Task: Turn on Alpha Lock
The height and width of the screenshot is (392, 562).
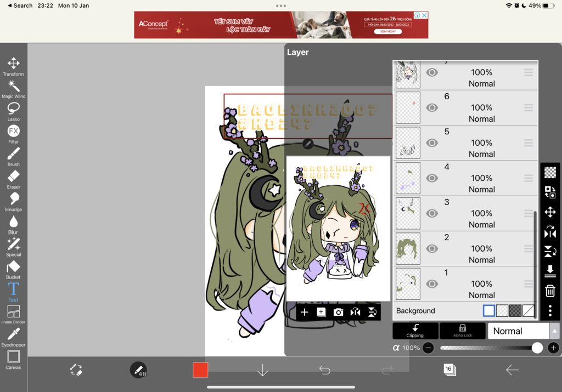Action: tap(462, 331)
